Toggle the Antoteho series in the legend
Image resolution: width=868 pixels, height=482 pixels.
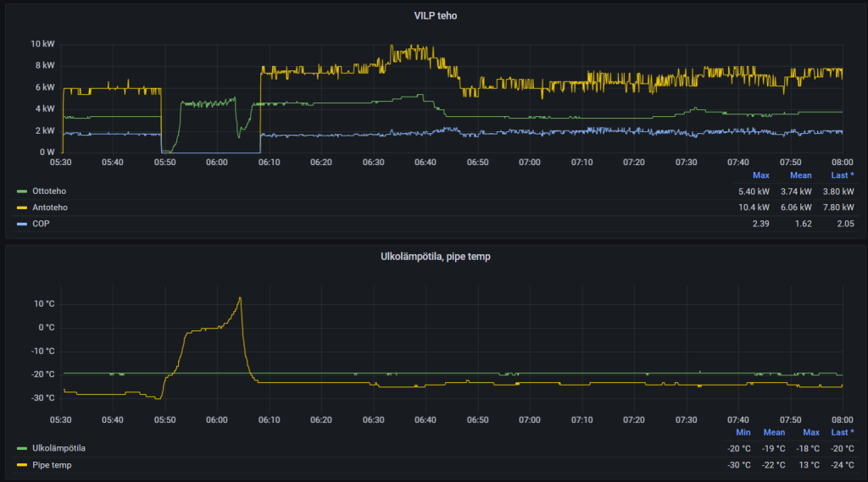(49, 208)
